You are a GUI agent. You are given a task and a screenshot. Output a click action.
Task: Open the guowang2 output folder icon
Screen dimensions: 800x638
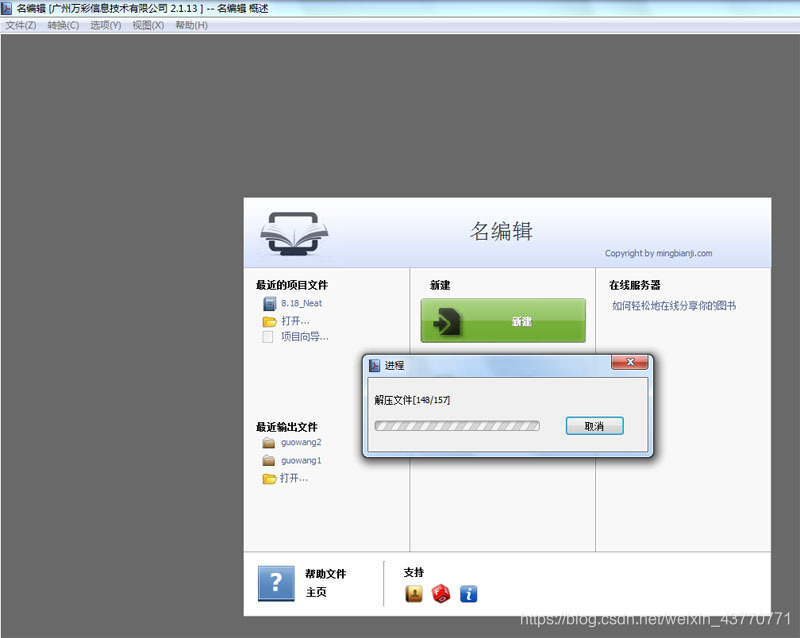tap(268, 441)
